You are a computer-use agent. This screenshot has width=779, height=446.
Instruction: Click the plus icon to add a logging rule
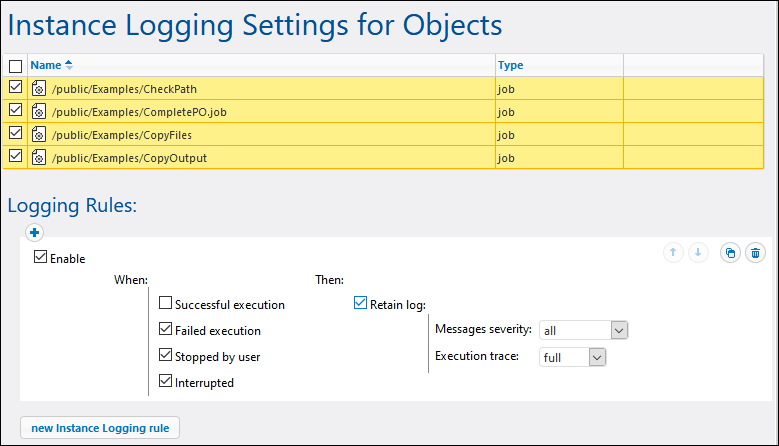click(34, 232)
